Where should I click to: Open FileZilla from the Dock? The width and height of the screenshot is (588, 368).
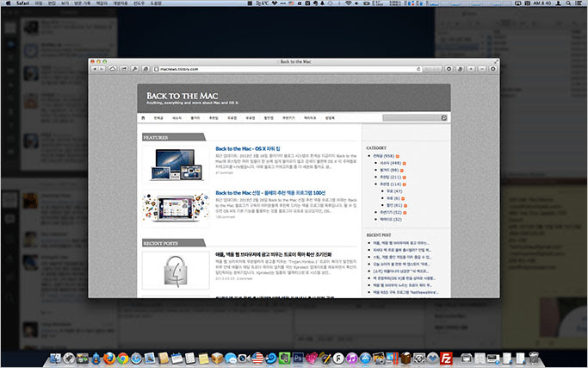446,358
